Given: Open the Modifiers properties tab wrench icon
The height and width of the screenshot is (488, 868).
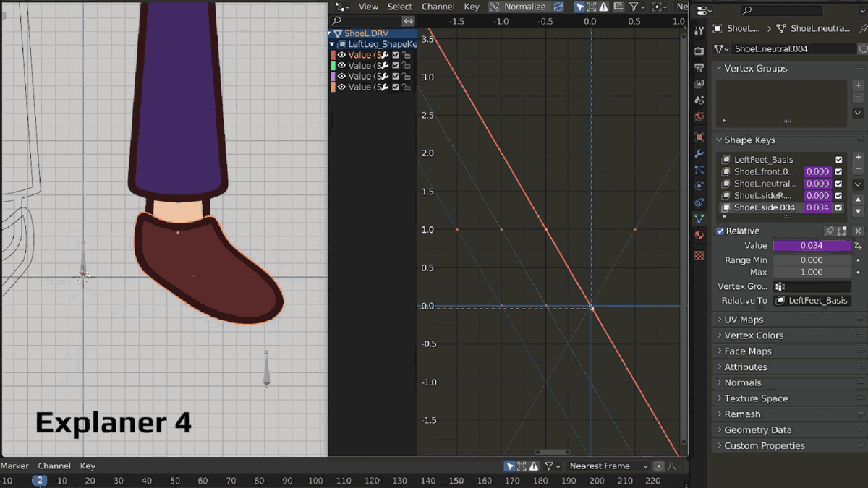Looking at the screenshot, I should [699, 153].
